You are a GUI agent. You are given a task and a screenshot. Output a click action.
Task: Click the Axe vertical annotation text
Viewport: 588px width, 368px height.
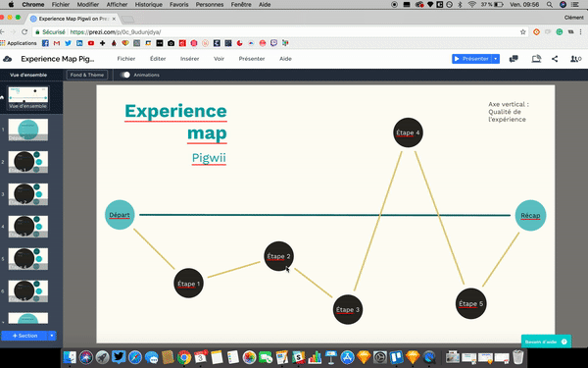(x=509, y=112)
